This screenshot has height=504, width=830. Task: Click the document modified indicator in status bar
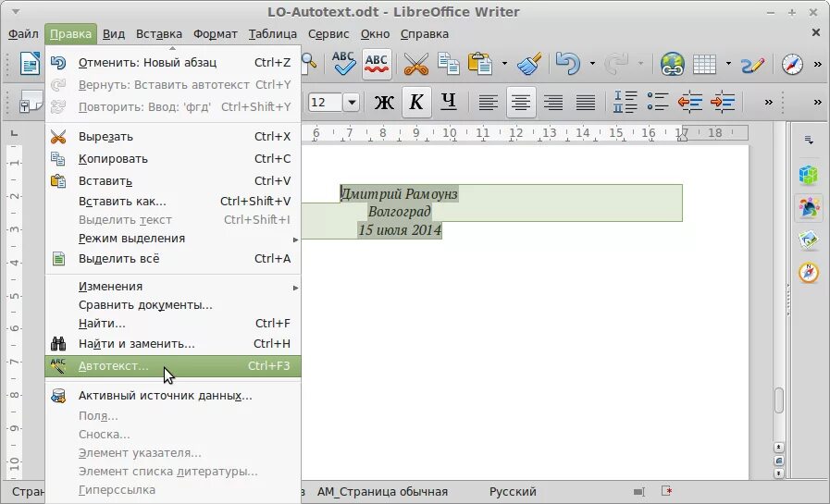667,492
